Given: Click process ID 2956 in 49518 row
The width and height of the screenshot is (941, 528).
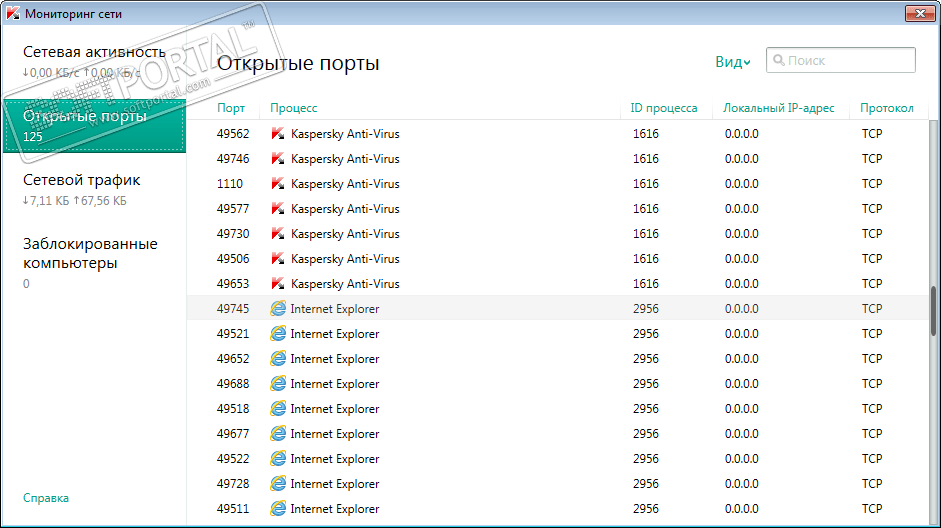Looking at the screenshot, I should click(x=646, y=409).
